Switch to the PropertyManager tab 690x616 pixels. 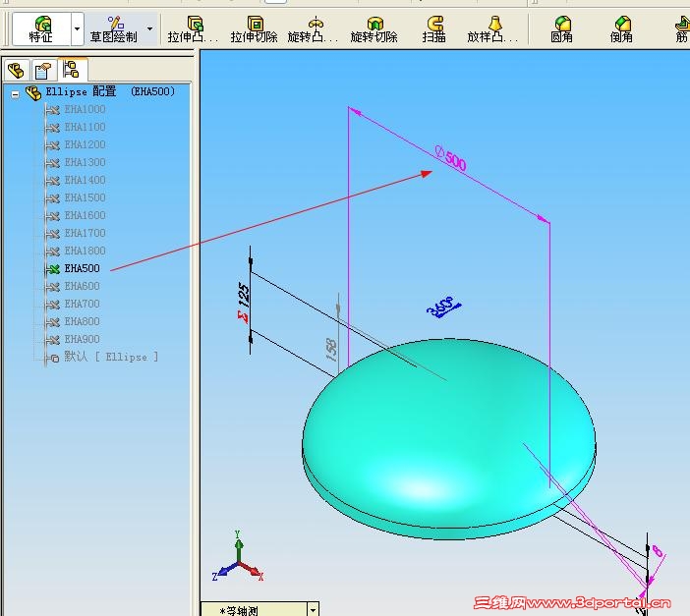43,70
